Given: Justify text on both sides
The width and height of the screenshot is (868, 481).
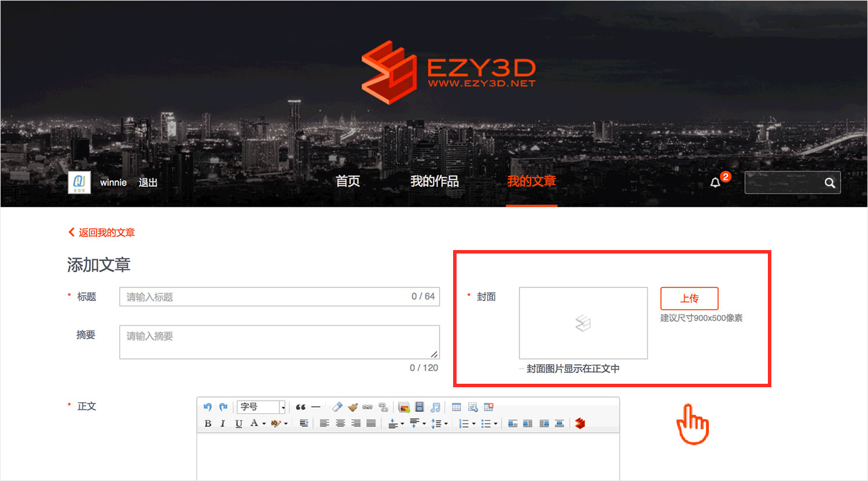Looking at the screenshot, I should tap(371, 424).
